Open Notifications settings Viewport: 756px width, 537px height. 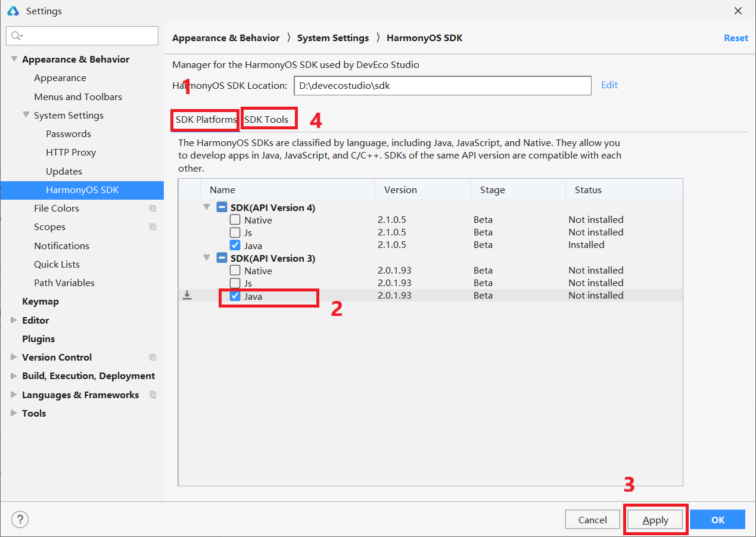coord(61,246)
